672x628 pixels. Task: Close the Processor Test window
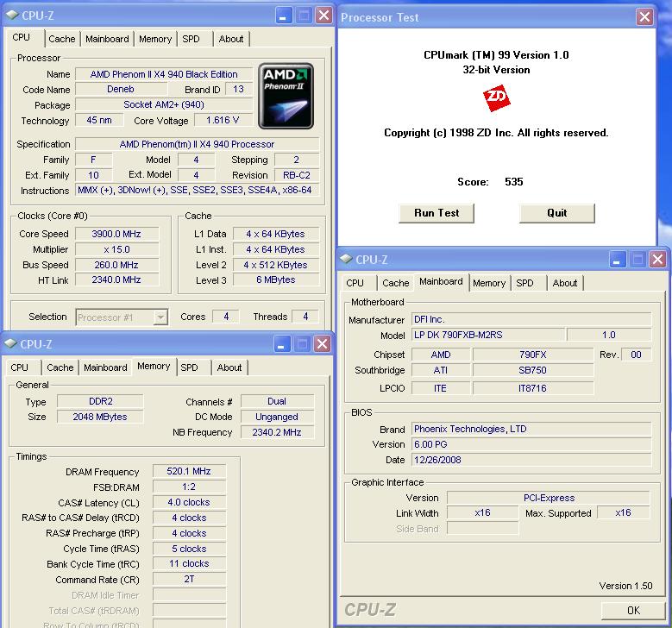coord(644,17)
